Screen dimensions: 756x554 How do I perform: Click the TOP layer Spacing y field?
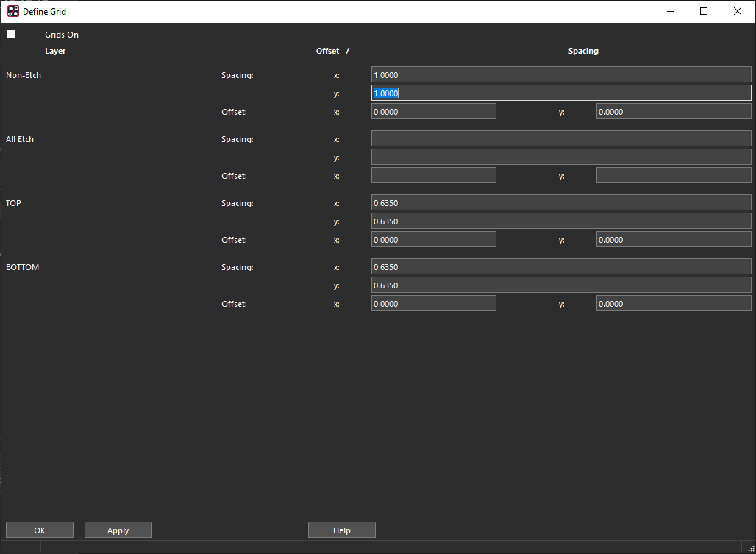coord(560,221)
